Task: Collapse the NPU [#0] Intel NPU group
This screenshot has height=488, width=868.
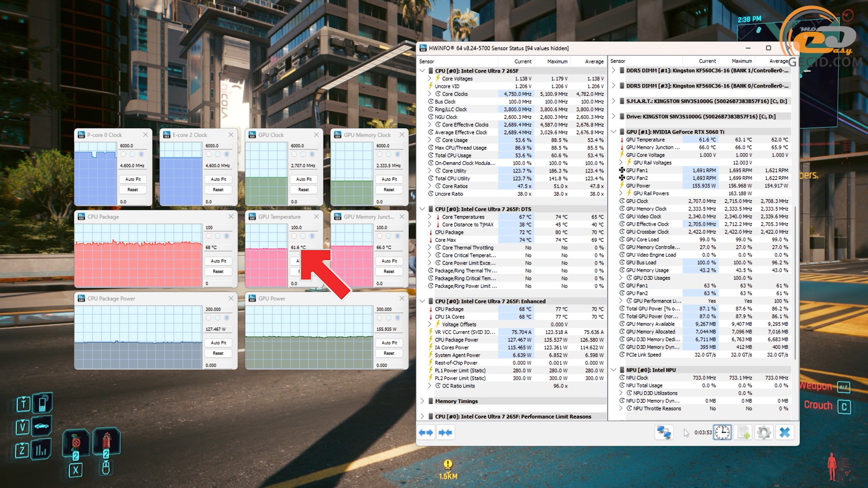Action: tap(613, 370)
